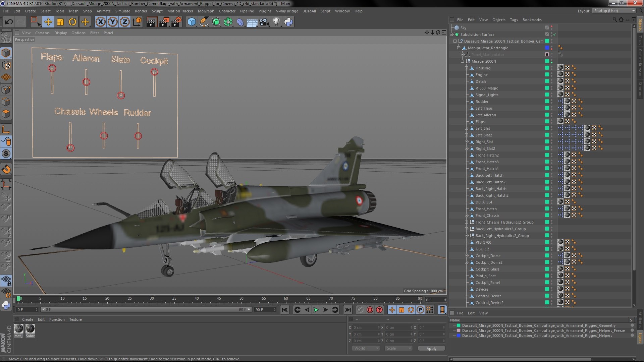Select the Move tool in top toolbar

[48, 22]
